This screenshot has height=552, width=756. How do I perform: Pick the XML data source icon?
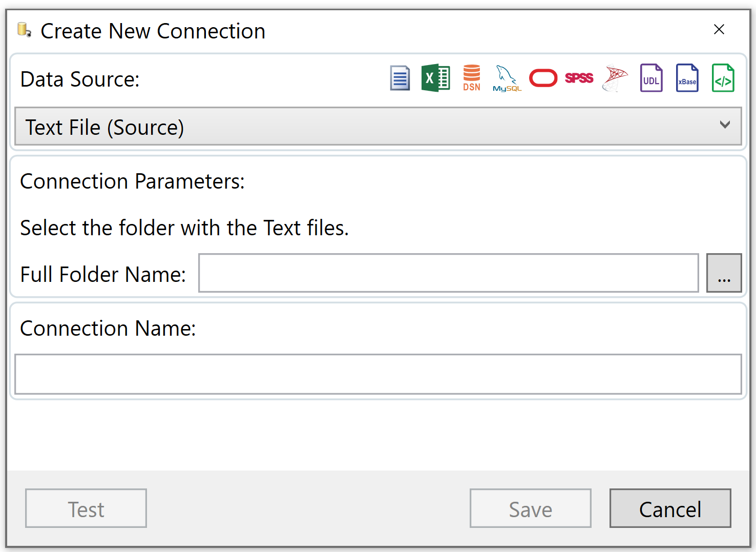point(723,78)
